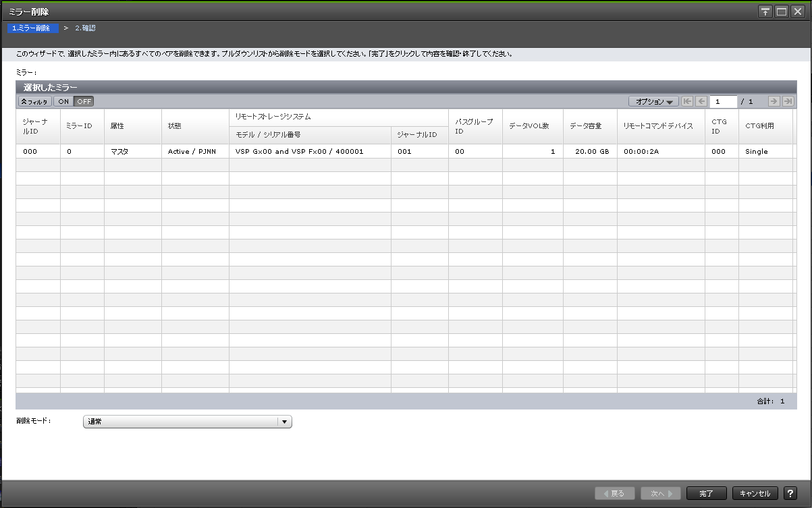The height and width of the screenshot is (508, 812).
Task: Turn filter OFF
Action: click(84, 101)
